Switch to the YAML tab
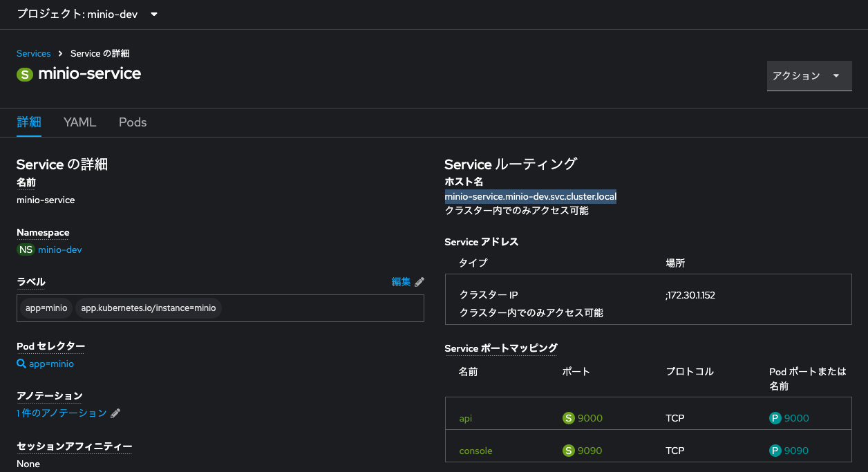 pos(80,122)
